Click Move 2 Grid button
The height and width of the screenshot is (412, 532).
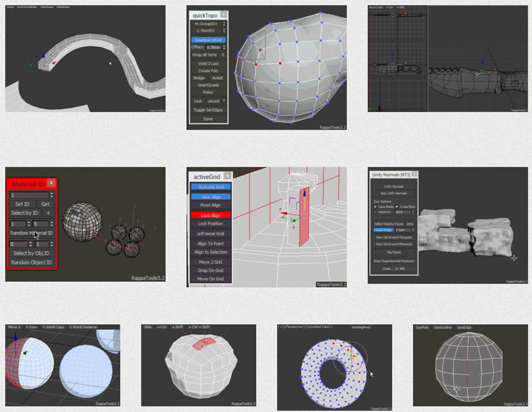pos(211,262)
